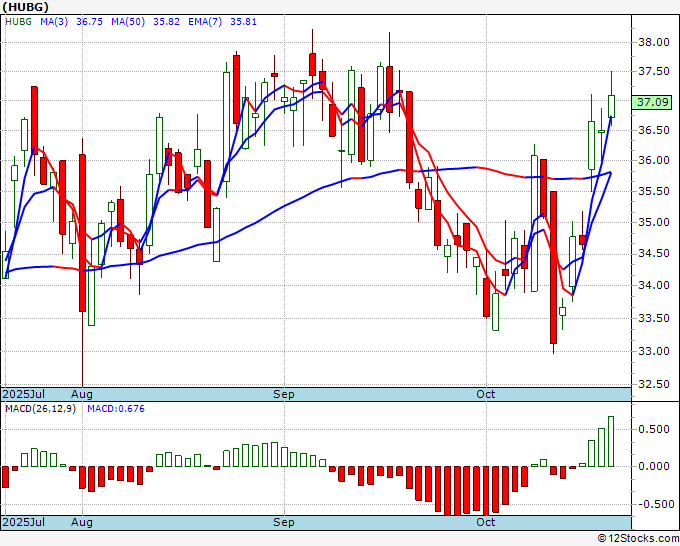Select the EMA(7) legend label

pyautogui.click(x=205, y=22)
